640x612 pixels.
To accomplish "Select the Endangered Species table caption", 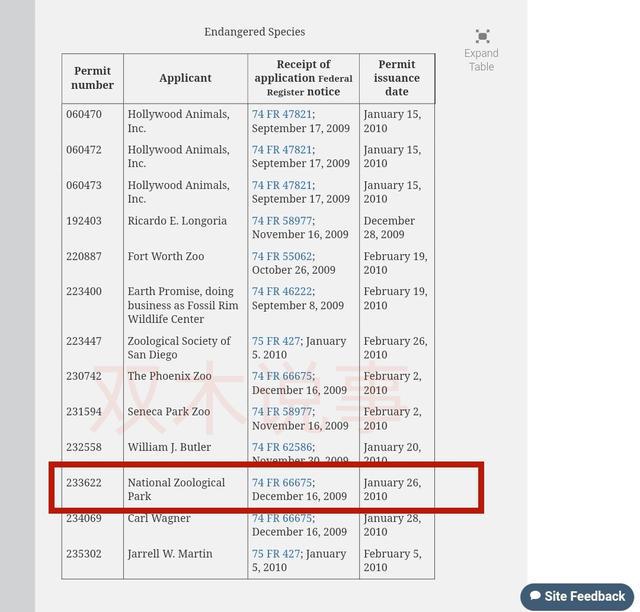I will [x=255, y=32].
